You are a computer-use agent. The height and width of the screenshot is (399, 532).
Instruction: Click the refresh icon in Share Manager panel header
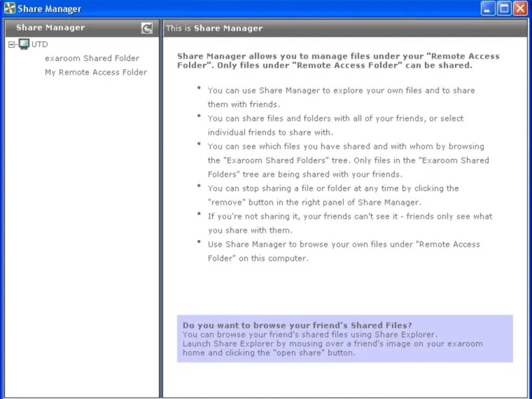point(147,28)
